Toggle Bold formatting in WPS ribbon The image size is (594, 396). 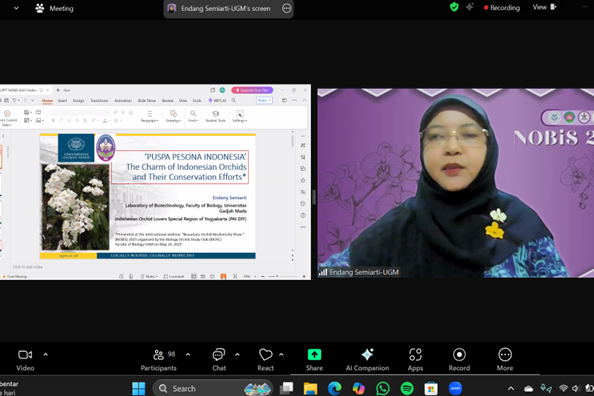pos(53,121)
